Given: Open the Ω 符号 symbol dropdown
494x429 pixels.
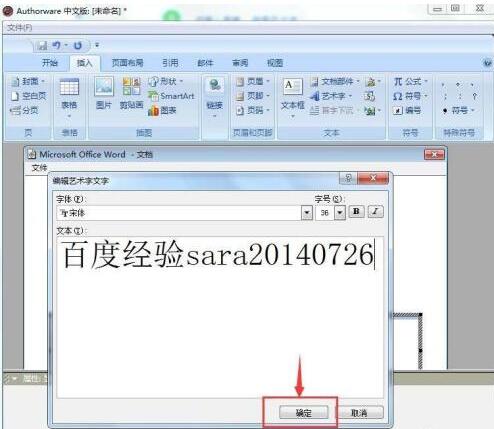Looking at the screenshot, I should (410, 96).
